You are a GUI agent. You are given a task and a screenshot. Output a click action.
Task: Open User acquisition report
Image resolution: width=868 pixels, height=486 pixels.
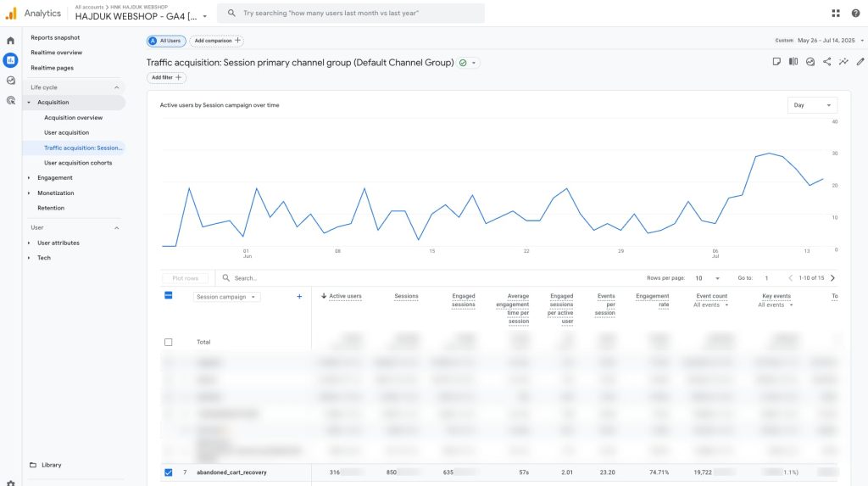(x=66, y=132)
